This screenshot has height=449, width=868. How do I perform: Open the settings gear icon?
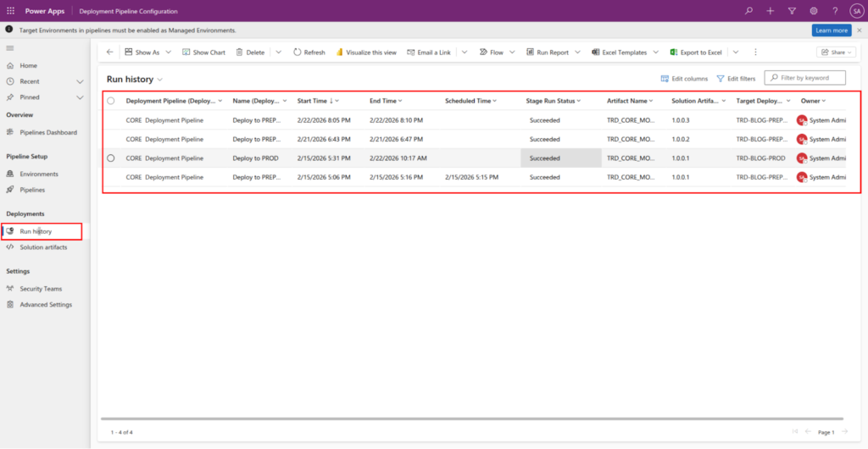point(814,11)
